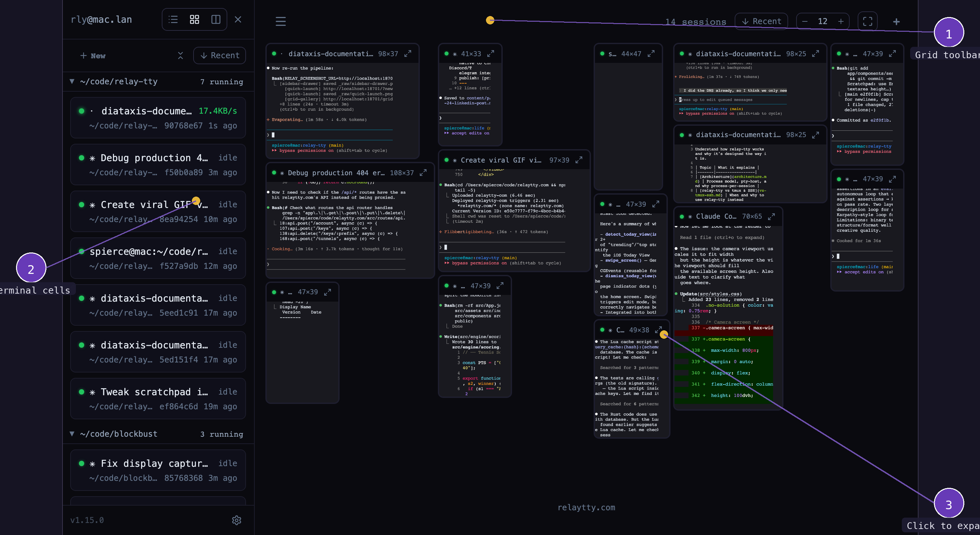Decrease grid size with minus stepper
The width and height of the screenshot is (980, 535).
[x=805, y=21]
